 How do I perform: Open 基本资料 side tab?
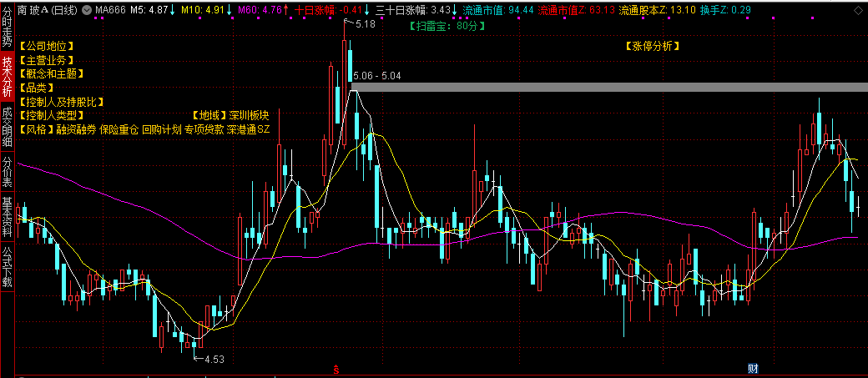[8, 216]
